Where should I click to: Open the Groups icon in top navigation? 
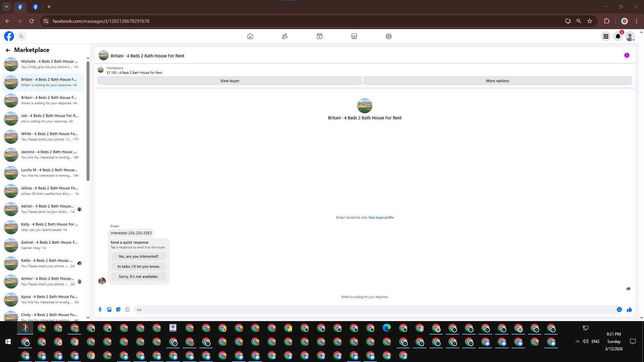pos(389,36)
